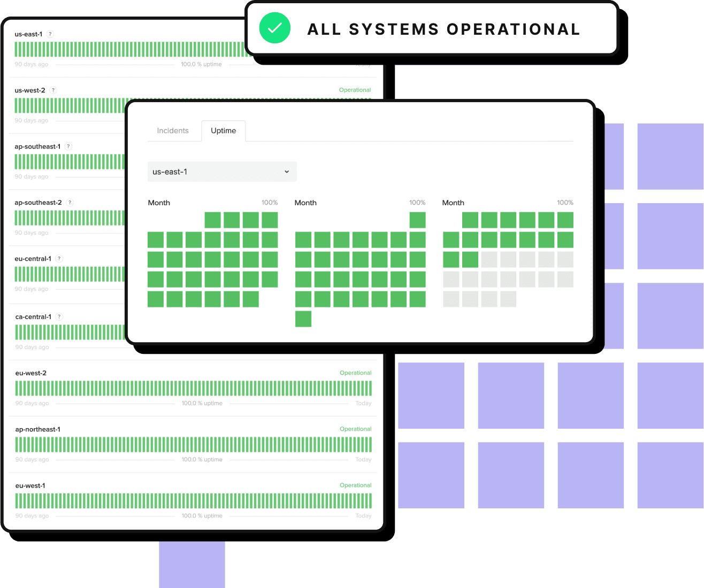Click the ap-northeast-1 region label
The image size is (704, 588).
point(38,429)
